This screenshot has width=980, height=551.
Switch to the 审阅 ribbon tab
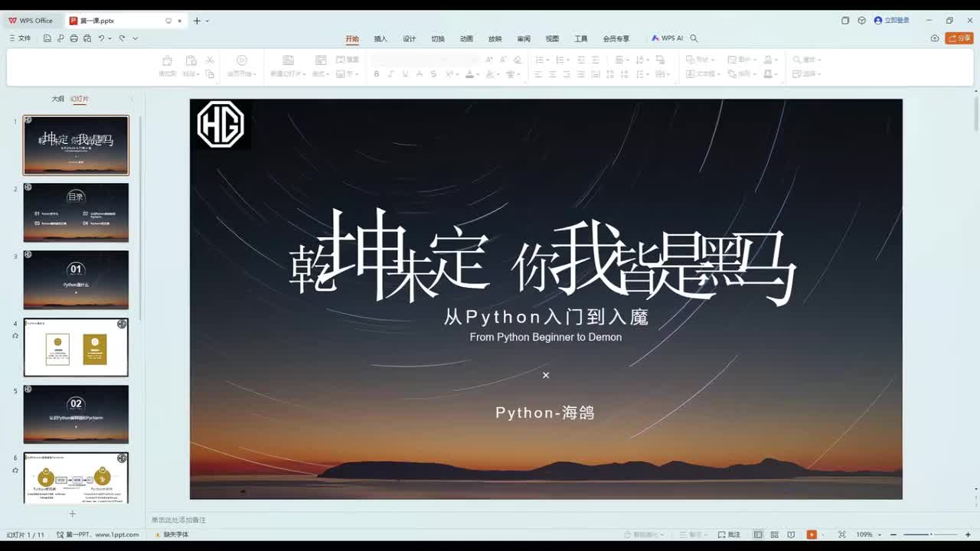524,38
